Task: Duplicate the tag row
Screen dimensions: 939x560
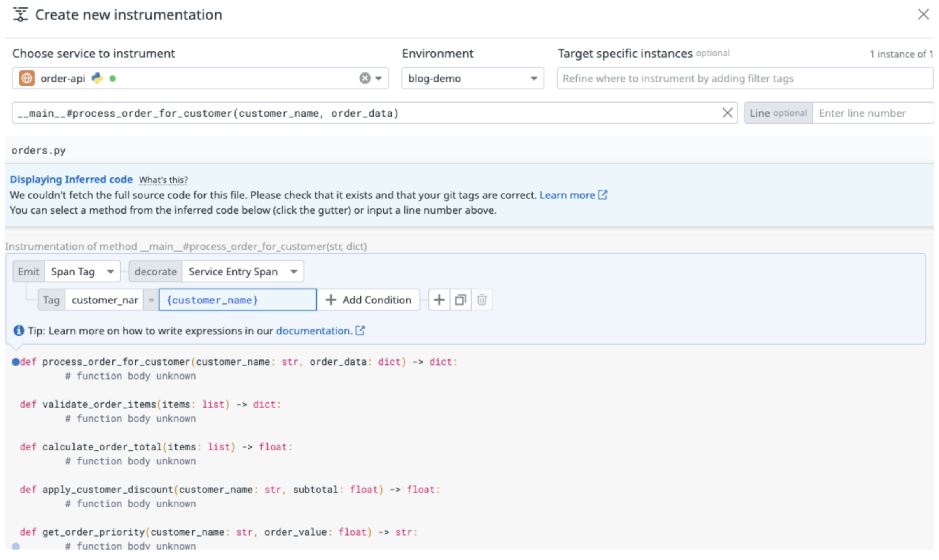Action: (460, 300)
